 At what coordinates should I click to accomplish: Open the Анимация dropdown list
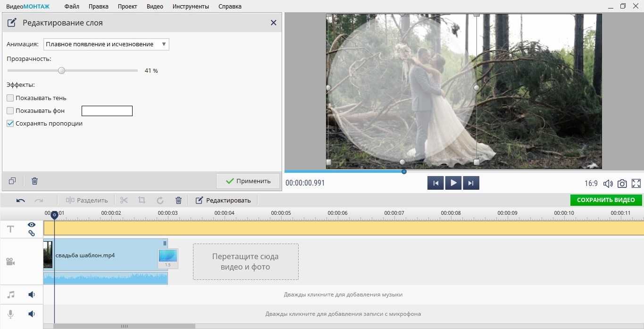(x=106, y=44)
